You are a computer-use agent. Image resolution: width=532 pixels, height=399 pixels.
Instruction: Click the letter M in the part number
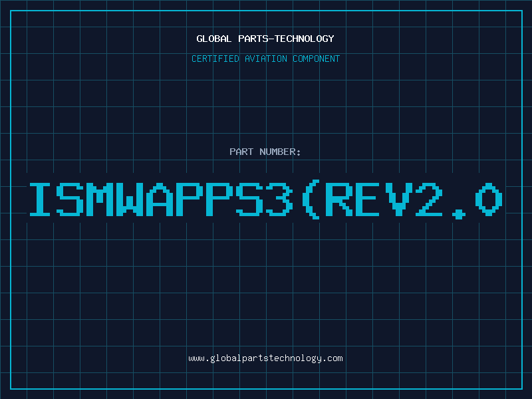point(100,199)
